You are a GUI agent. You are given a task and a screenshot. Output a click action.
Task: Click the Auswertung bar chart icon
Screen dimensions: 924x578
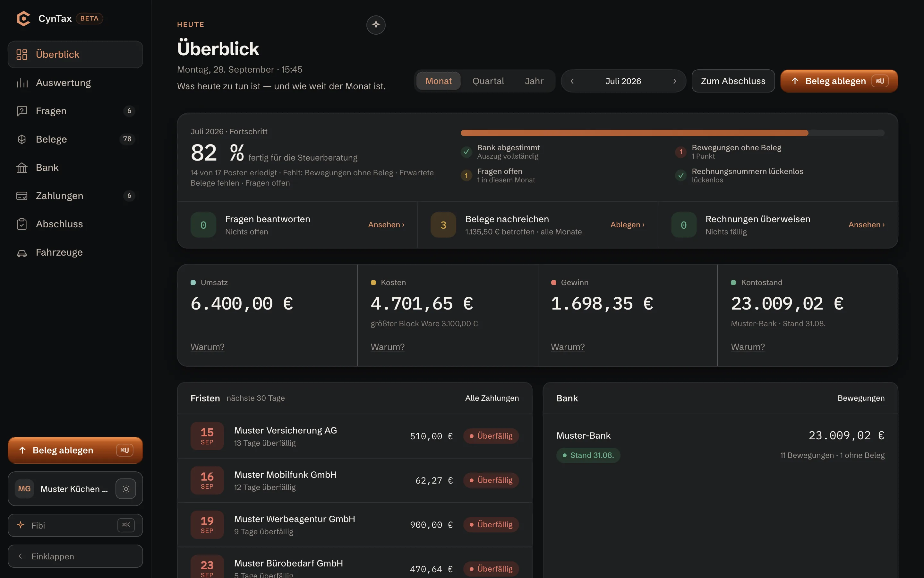pos(22,83)
